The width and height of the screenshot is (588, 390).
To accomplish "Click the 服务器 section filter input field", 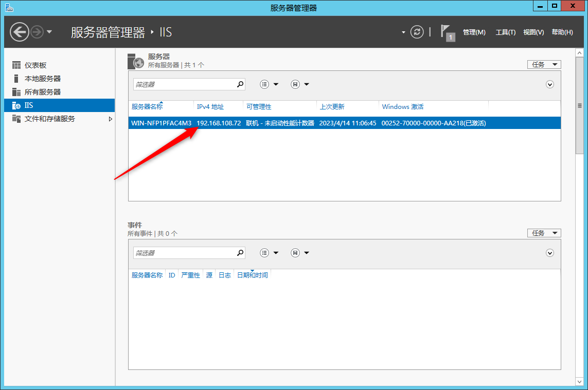I will tap(185, 84).
